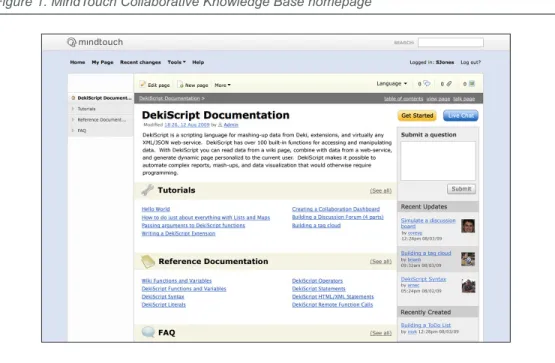The image size is (555, 363).
Task: Open the Language dropdown
Action: pos(391,84)
